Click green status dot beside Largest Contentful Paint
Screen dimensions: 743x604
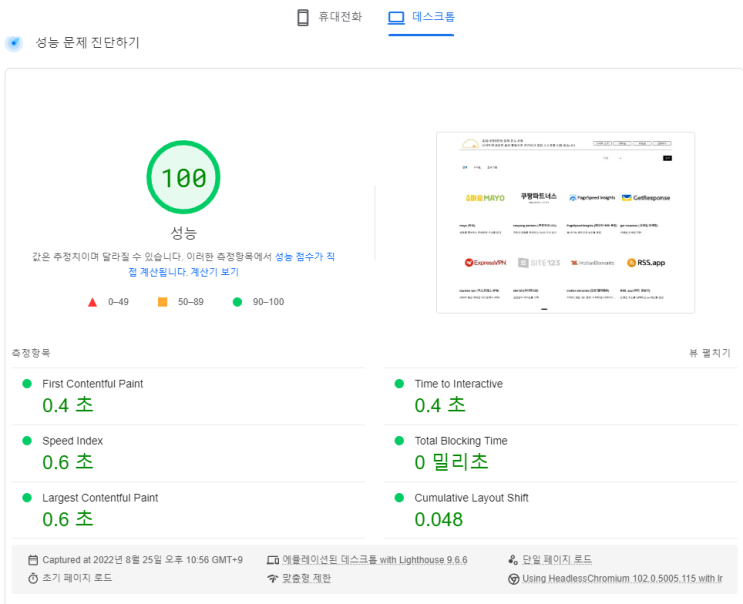pos(27,497)
